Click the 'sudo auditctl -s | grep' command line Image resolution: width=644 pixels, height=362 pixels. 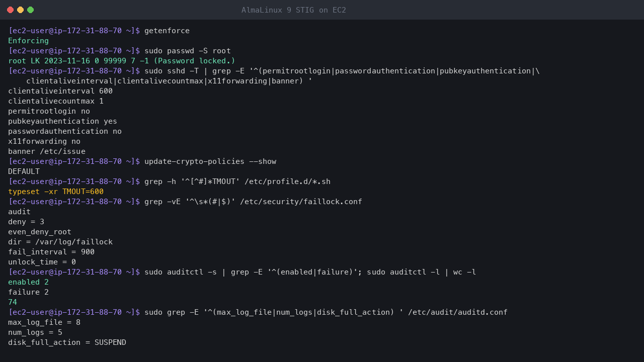pyautogui.click(x=310, y=272)
